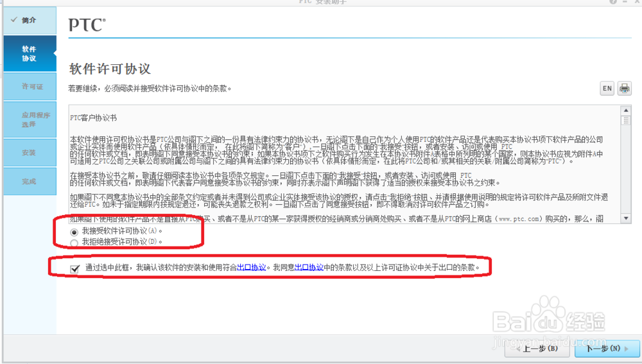
Task: Select 我接受软件许可协议 radio option
Action: tap(74, 232)
